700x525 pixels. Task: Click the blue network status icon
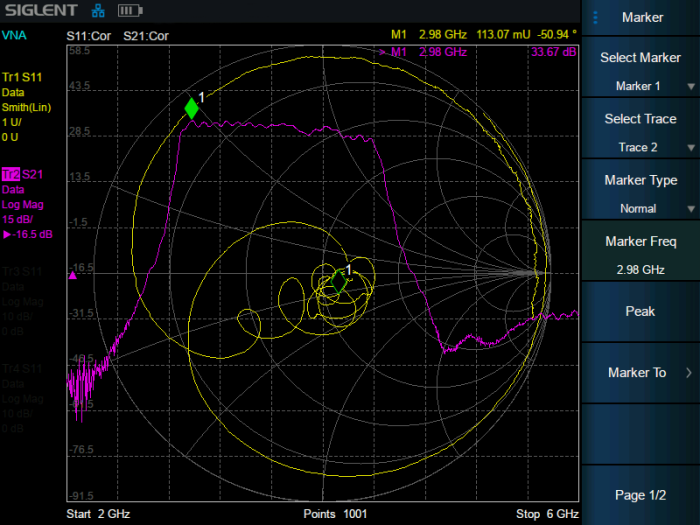[98, 11]
